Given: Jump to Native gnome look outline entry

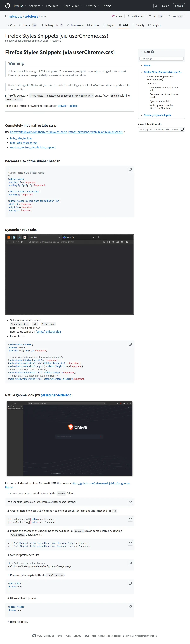Looking at the screenshot, I should (x=161, y=107).
